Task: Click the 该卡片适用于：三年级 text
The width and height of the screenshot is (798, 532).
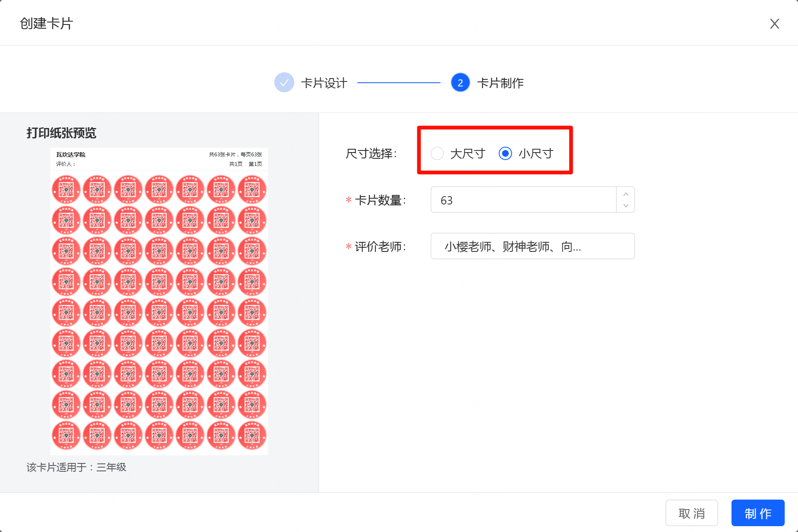Action: [76, 467]
